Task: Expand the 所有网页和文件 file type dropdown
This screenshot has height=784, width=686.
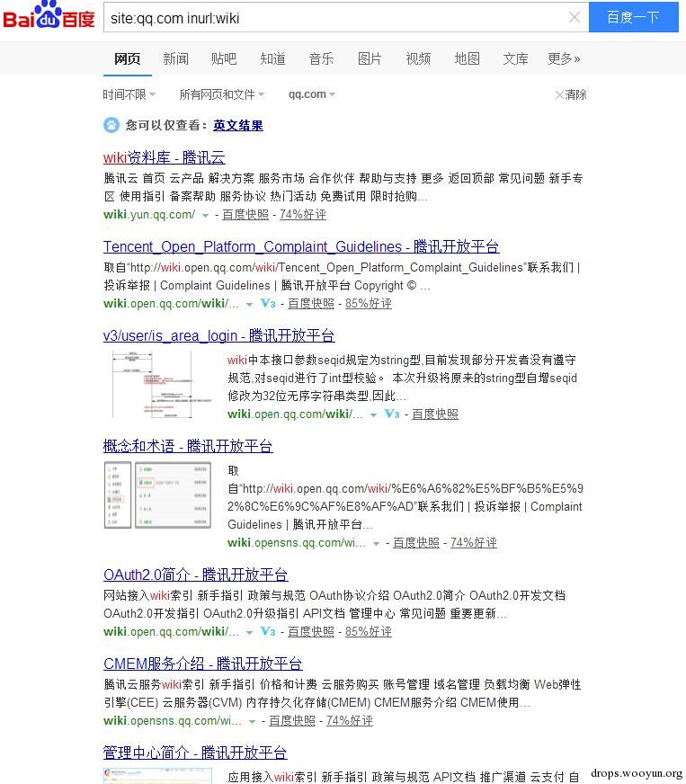Action: 221,94
